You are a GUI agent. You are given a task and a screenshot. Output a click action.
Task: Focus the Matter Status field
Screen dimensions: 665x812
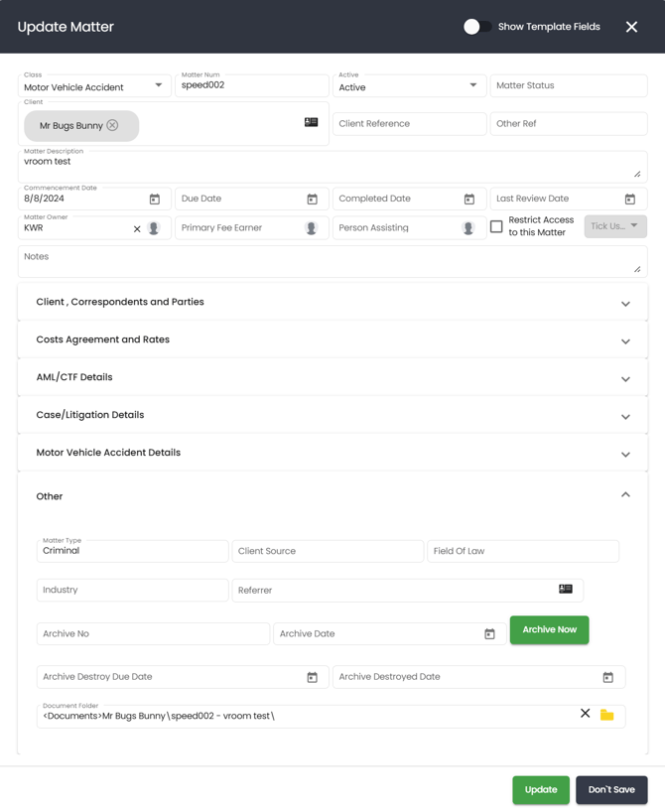coord(569,86)
